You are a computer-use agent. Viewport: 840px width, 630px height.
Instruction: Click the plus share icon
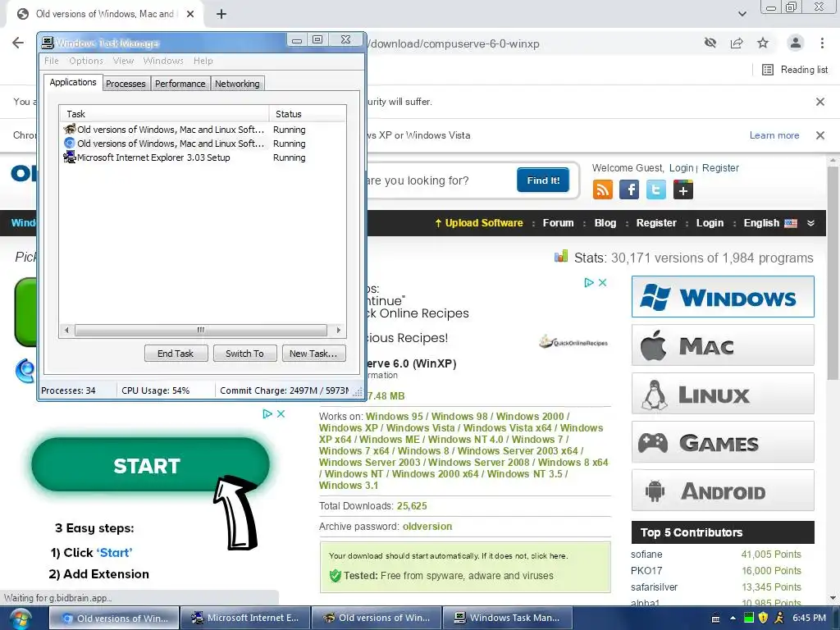point(683,189)
